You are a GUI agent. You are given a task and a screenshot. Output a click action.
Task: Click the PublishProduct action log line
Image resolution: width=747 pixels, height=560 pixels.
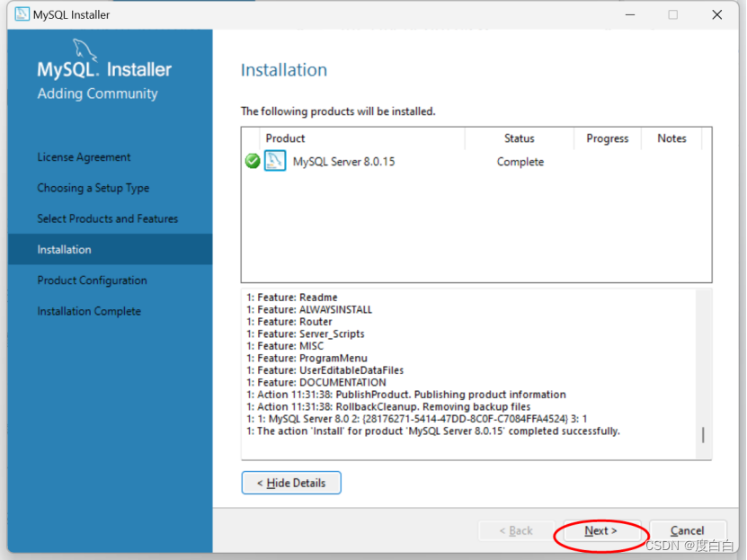pos(406,395)
